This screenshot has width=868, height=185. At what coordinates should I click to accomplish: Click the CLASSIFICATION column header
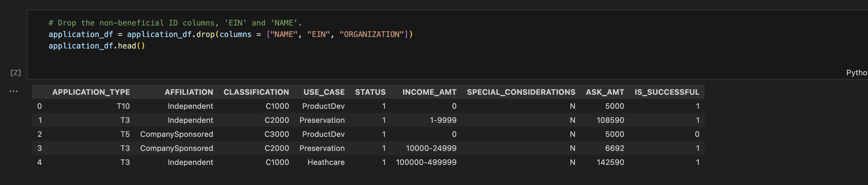256,92
